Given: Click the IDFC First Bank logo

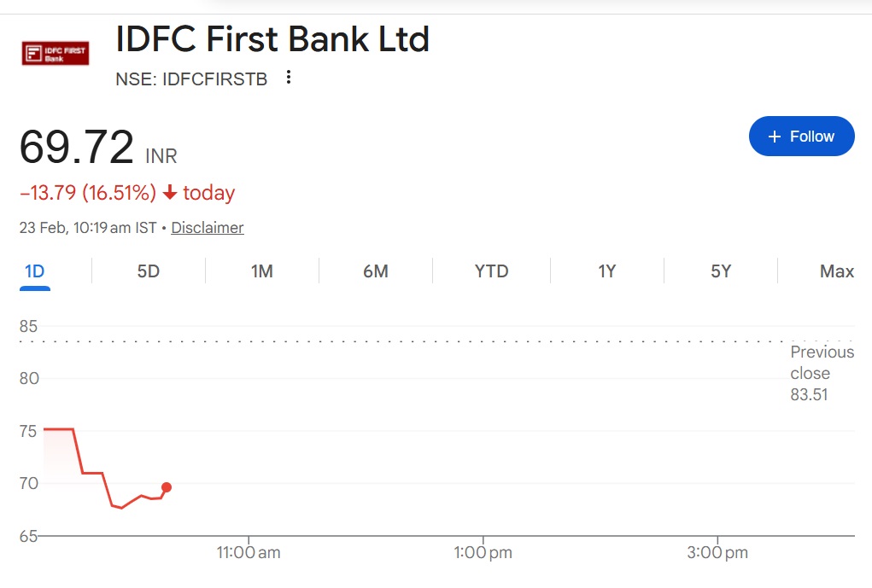Looking at the screenshot, I should pos(56,54).
